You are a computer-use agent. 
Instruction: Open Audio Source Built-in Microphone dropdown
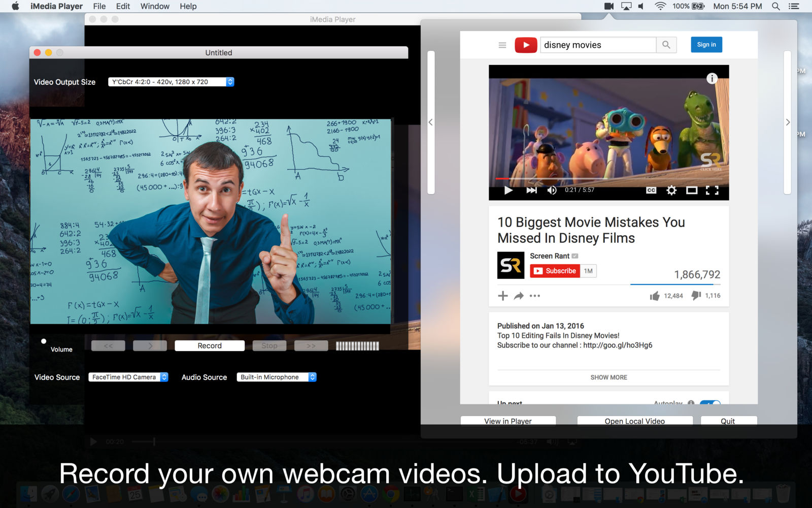point(277,377)
